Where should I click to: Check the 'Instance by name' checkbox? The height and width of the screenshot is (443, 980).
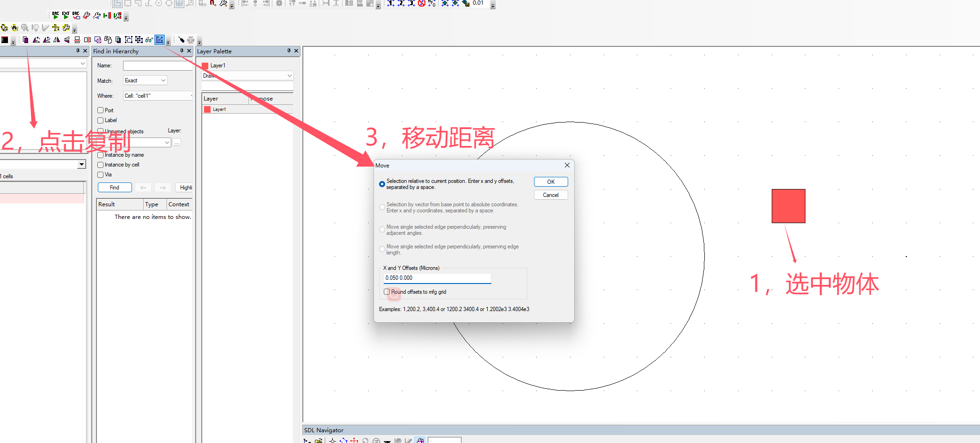point(100,155)
